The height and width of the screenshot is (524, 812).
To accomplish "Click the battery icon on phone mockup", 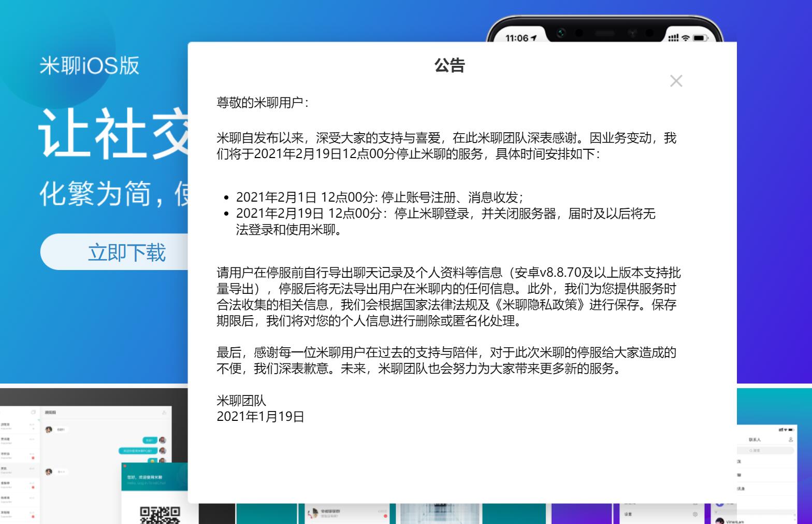I will point(700,38).
